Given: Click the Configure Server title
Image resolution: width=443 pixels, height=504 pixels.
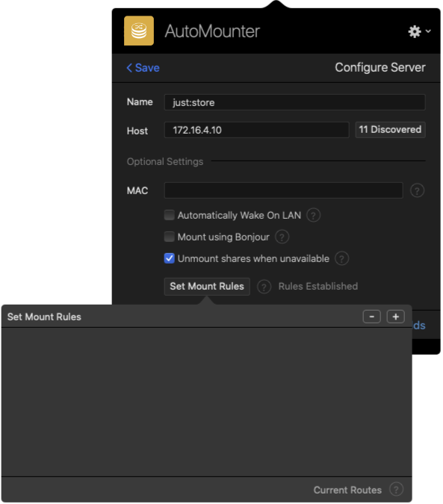Looking at the screenshot, I should pos(380,68).
